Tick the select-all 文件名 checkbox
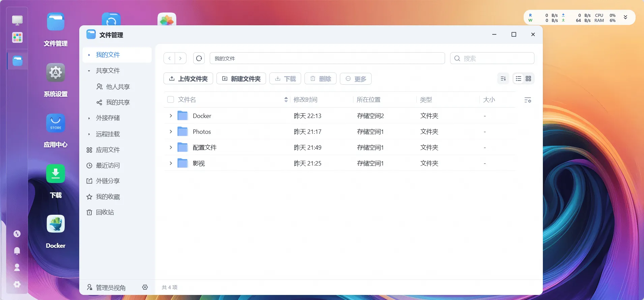 [171, 99]
